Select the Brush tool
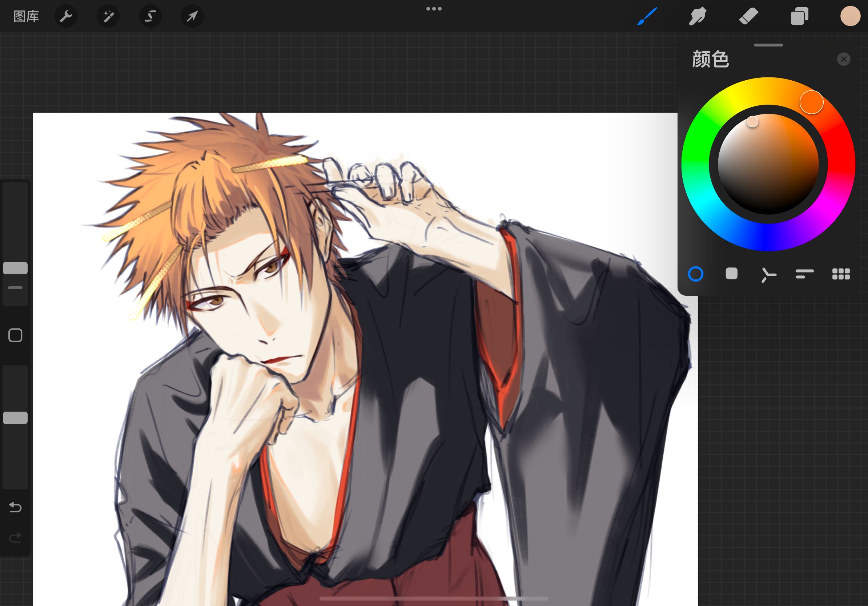The width and height of the screenshot is (868, 606). coord(647,16)
